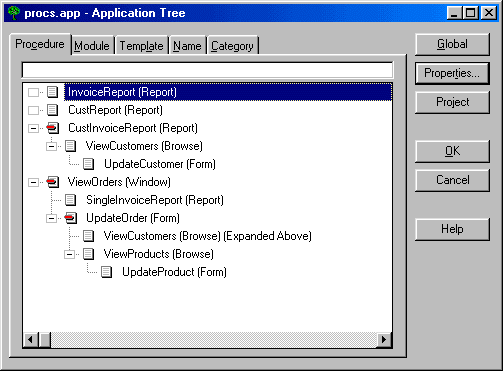Open Global settings

pos(452,44)
